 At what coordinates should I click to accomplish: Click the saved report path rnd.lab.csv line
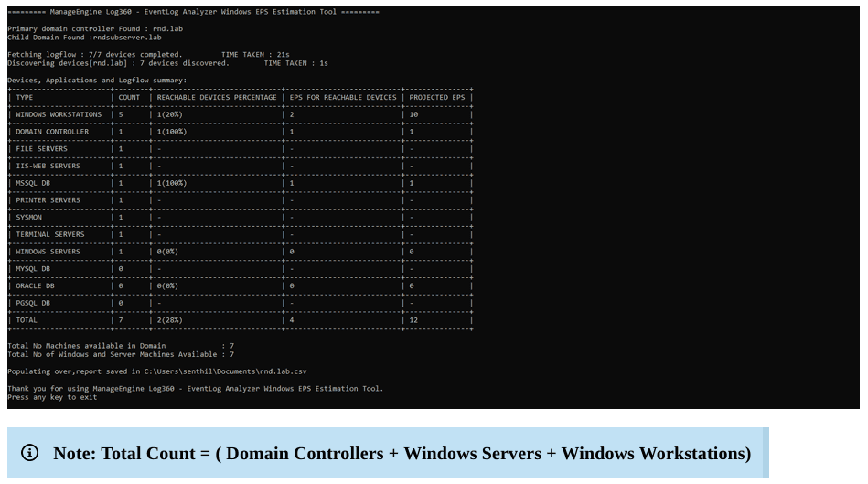[157, 371]
